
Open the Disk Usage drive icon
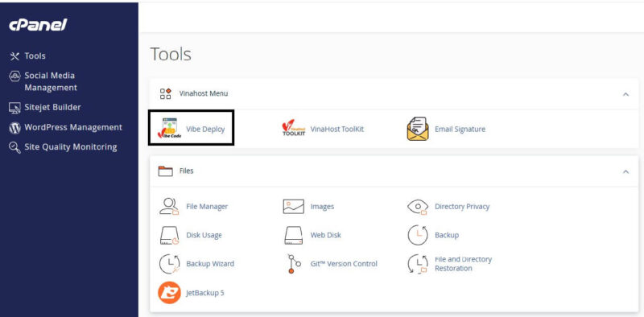(169, 236)
